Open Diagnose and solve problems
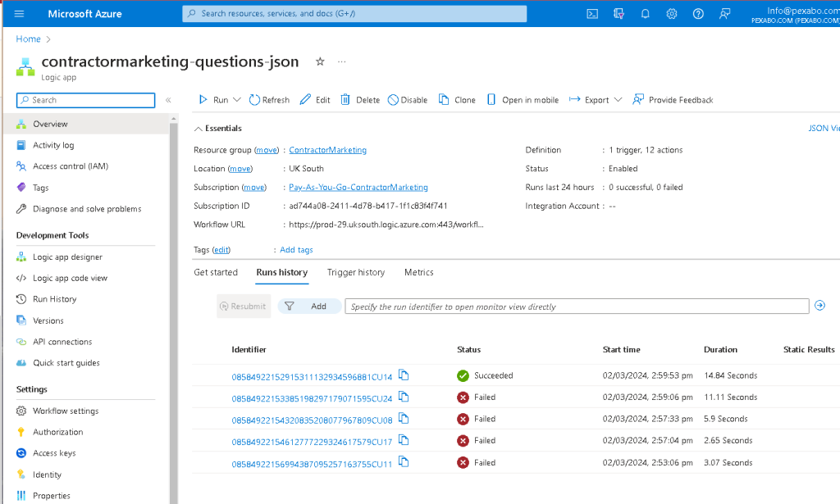The height and width of the screenshot is (504, 840). 85,209
